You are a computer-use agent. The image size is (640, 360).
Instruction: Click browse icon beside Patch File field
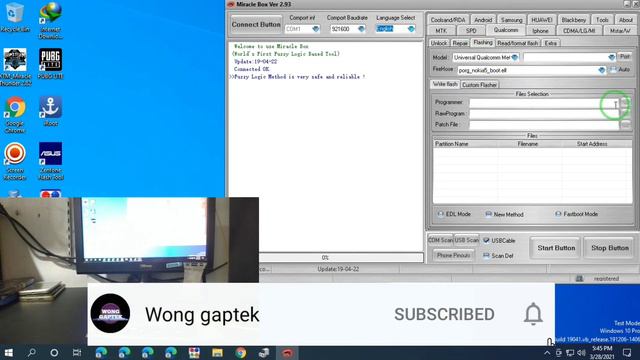[625, 125]
